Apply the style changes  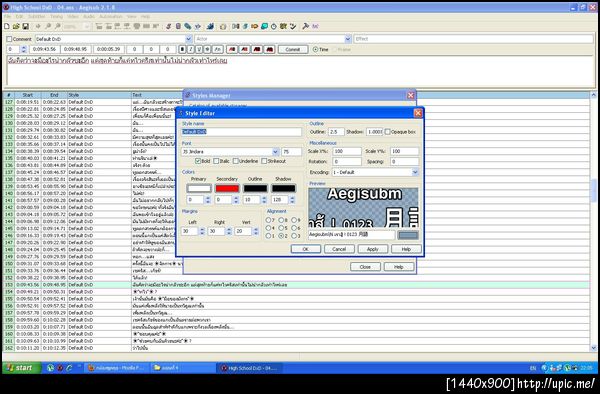pyautogui.click(x=372, y=249)
